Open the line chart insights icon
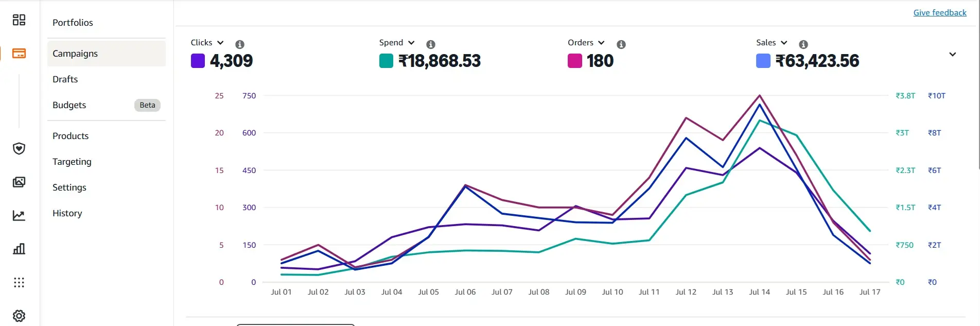Image resolution: width=980 pixels, height=326 pixels. [19, 216]
